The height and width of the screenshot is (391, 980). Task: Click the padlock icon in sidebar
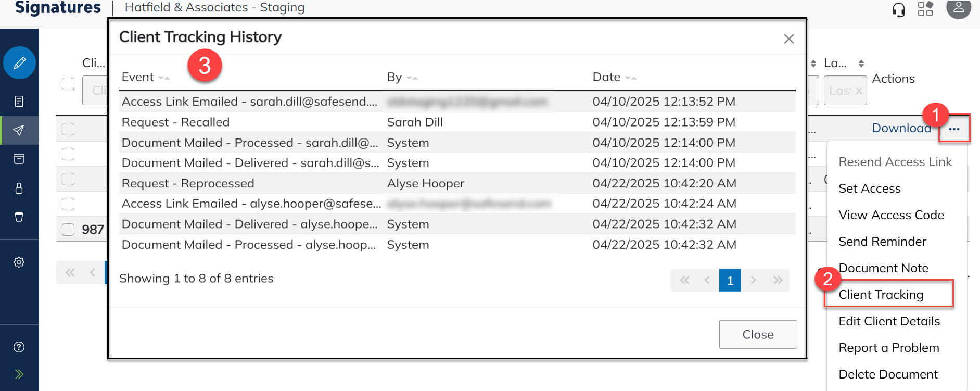(19, 188)
